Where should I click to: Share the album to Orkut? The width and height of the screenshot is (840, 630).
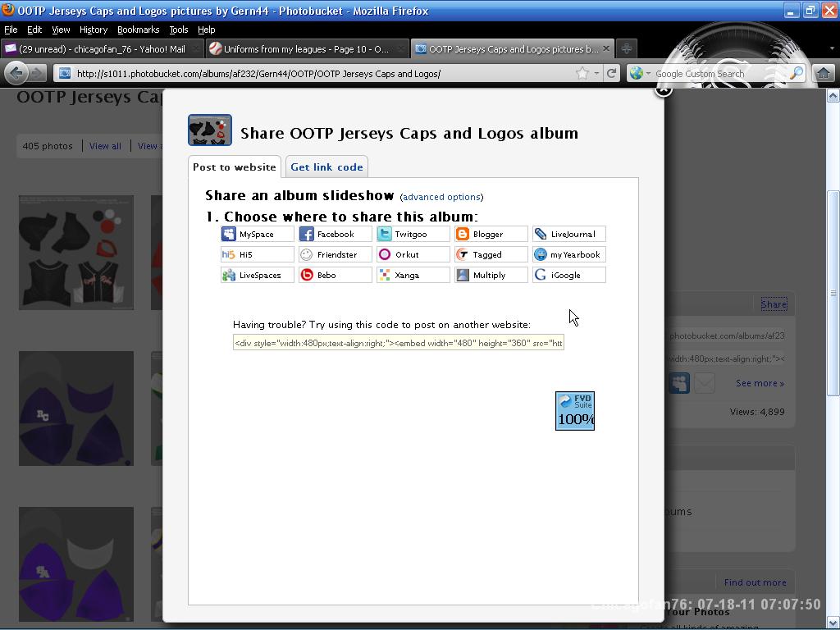point(413,254)
